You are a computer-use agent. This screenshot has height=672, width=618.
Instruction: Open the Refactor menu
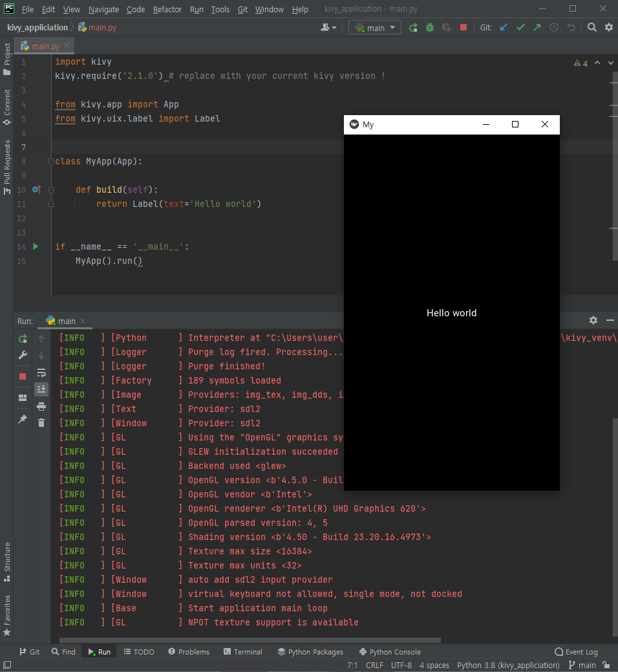point(167,9)
